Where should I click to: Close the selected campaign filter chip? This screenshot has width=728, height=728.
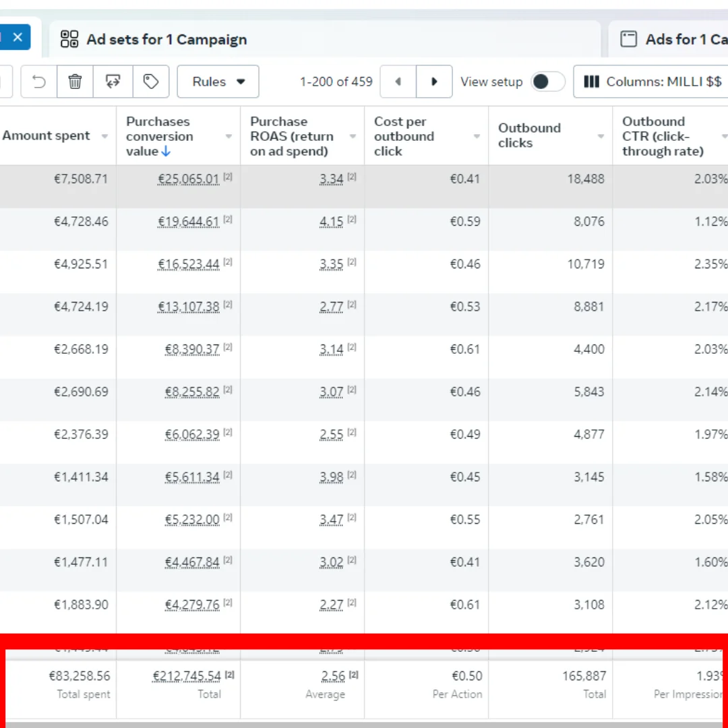click(18, 38)
